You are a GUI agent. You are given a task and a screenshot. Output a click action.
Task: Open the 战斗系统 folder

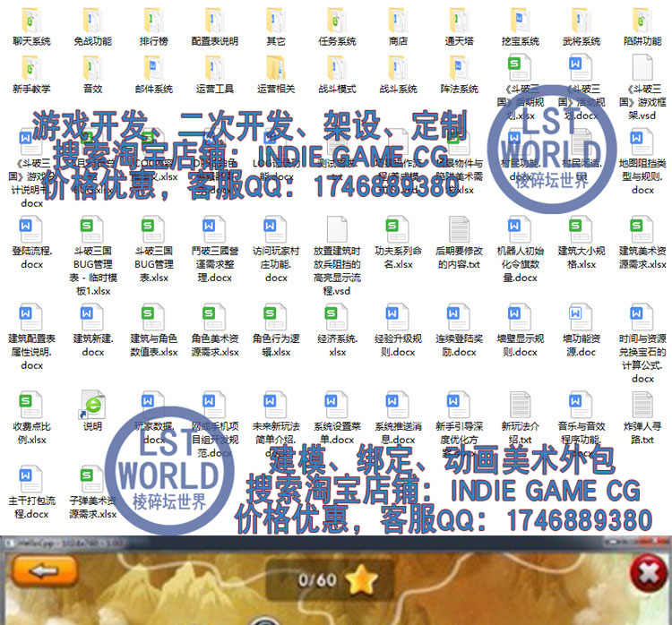pyautogui.click(x=398, y=74)
